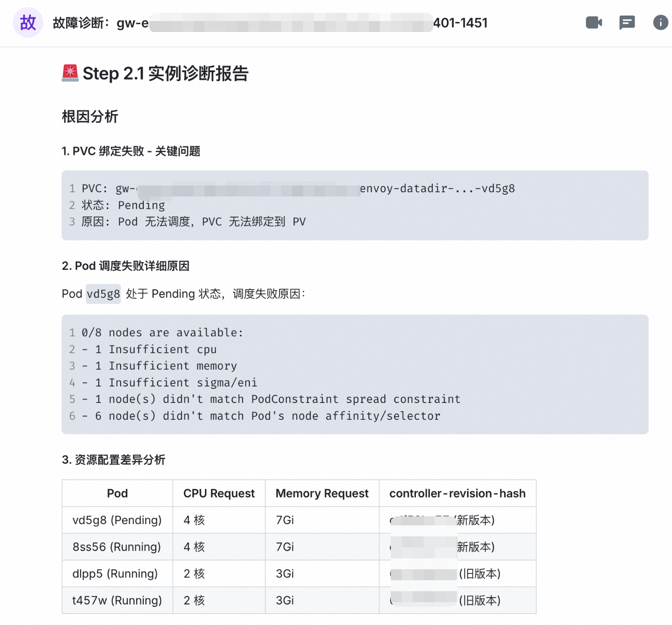Screen dimensions: 672x625
Task: Click the Insufficient cpu line
Action: pyautogui.click(x=149, y=350)
